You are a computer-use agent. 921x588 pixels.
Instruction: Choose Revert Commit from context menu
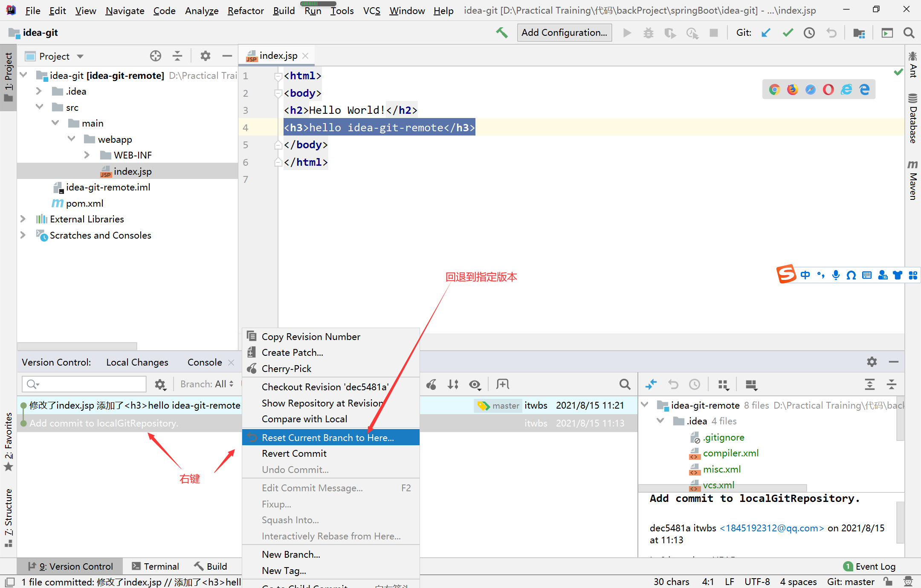click(x=331, y=453)
